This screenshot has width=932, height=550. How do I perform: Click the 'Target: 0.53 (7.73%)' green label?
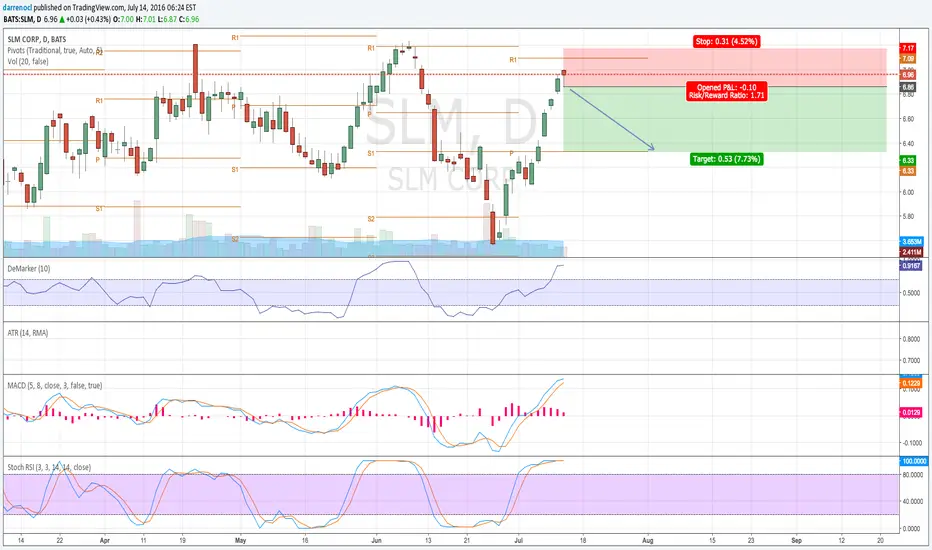726,159
